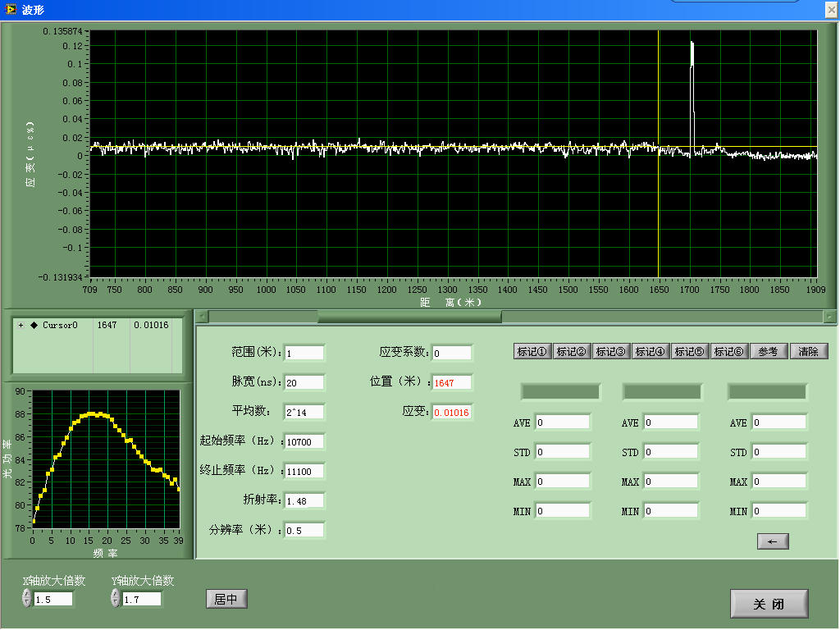Screen dimensions: 840x630
Task: Click the STD field in the right column
Action: 779,452
